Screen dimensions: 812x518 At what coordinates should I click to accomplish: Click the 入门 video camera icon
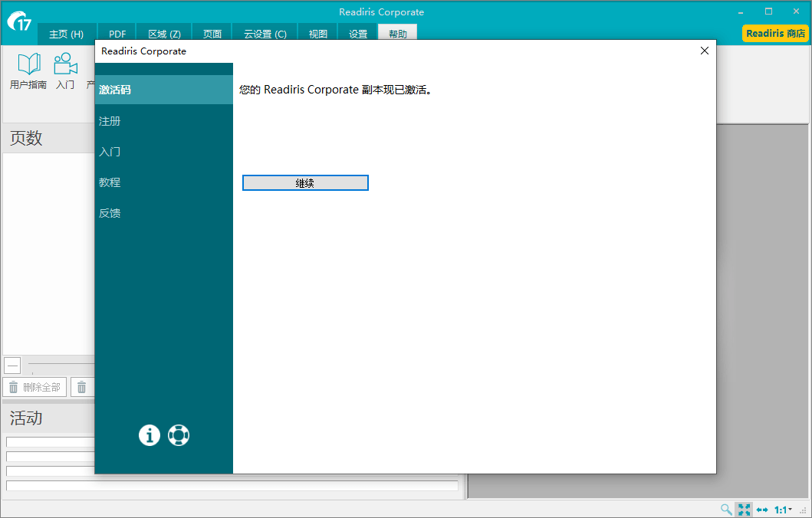(65, 65)
